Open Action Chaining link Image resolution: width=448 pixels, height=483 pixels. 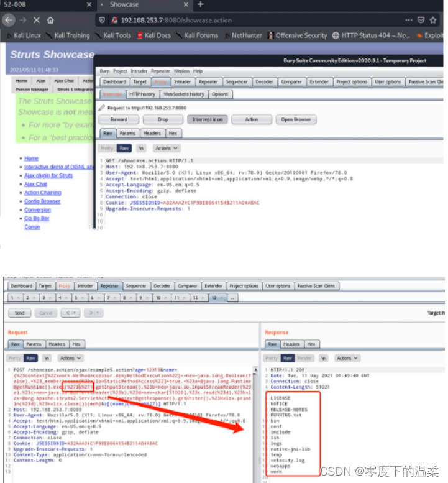click(x=42, y=193)
